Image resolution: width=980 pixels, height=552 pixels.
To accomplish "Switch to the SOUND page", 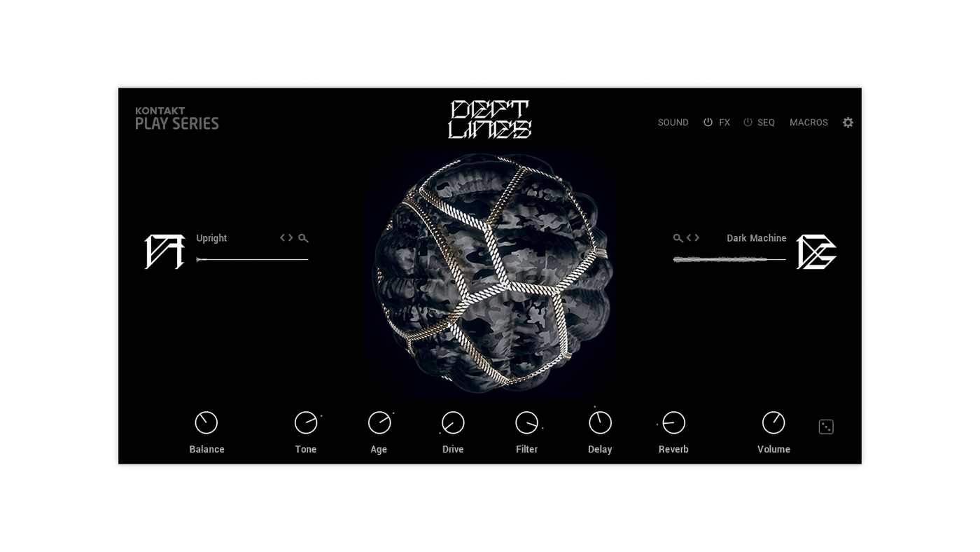I will [x=673, y=123].
